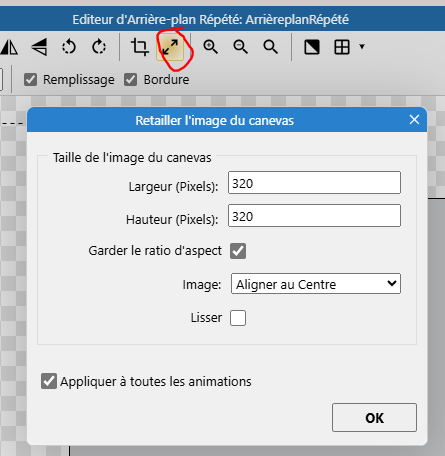Image resolution: width=445 pixels, height=456 pixels.
Task: Close the Retailler l'image du canevas dialog
Action: point(414,119)
